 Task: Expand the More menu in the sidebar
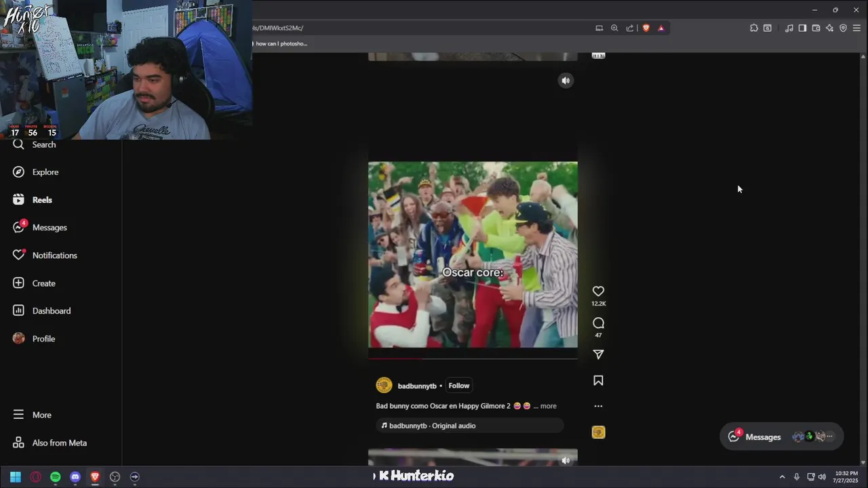pos(32,415)
